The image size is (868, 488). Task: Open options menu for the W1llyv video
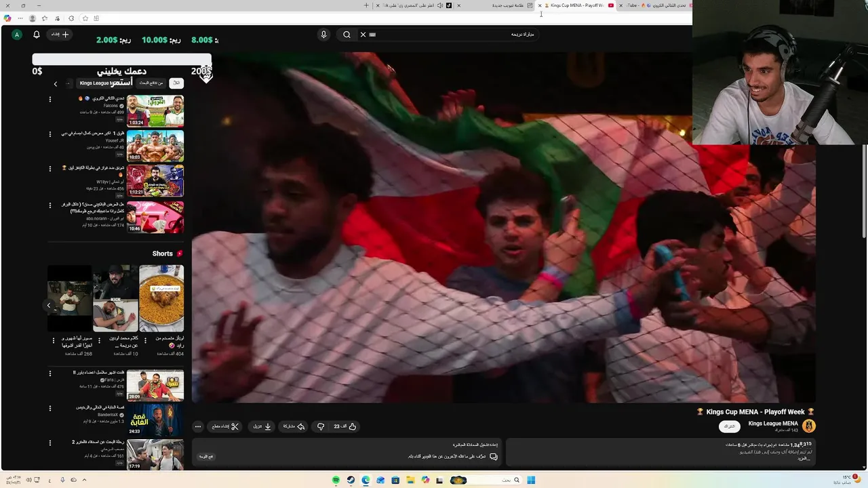50,169
